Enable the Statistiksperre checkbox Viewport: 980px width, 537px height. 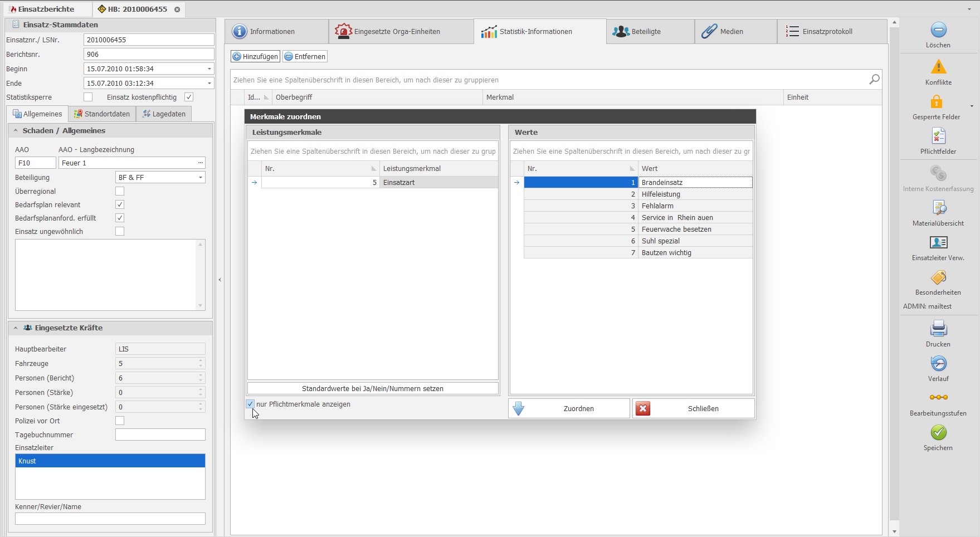(x=88, y=97)
